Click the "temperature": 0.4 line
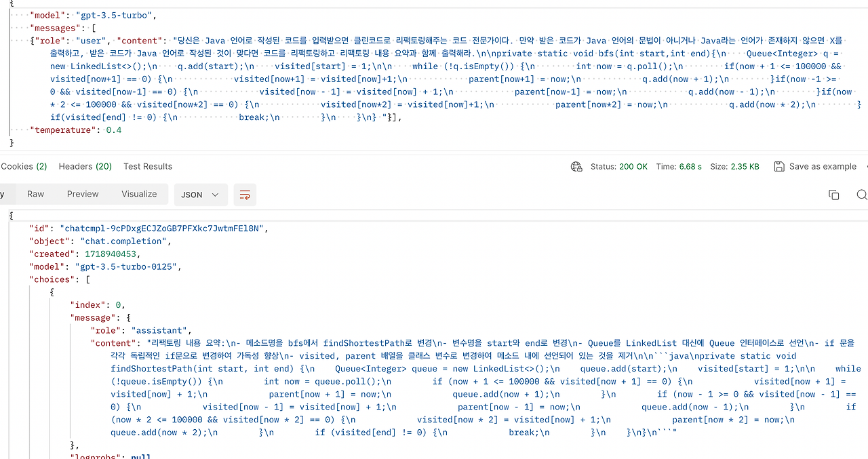This screenshot has height=459, width=868. point(76,130)
